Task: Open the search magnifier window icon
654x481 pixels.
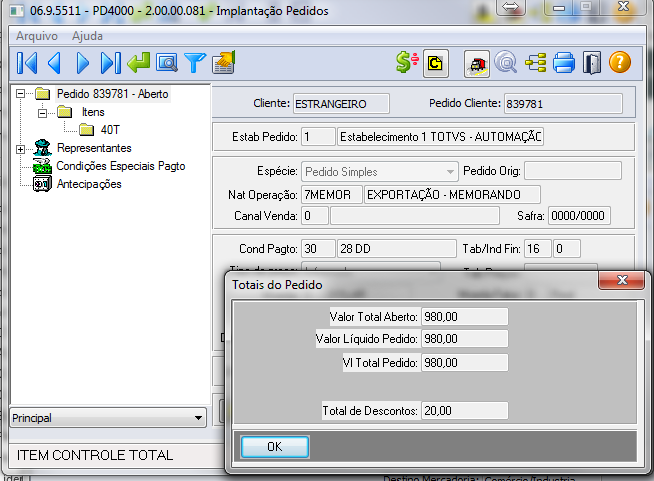Action: [x=167, y=63]
